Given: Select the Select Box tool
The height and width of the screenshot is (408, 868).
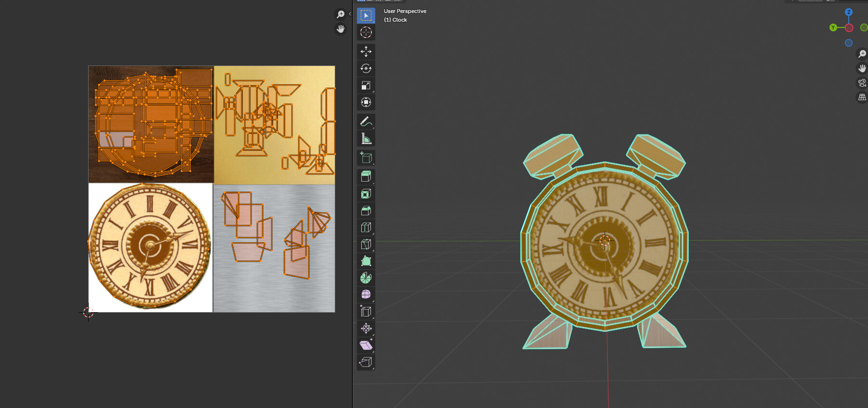Looking at the screenshot, I should point(366,15).
